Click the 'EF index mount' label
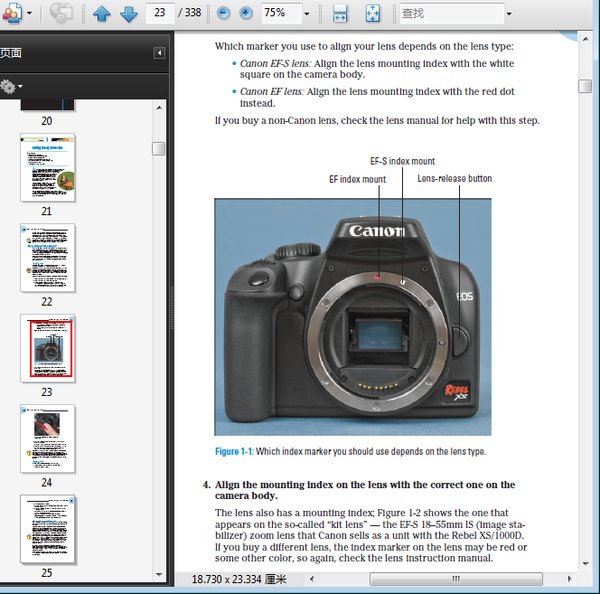The height and width of the screenshot is (594, 600). (357, 179)
